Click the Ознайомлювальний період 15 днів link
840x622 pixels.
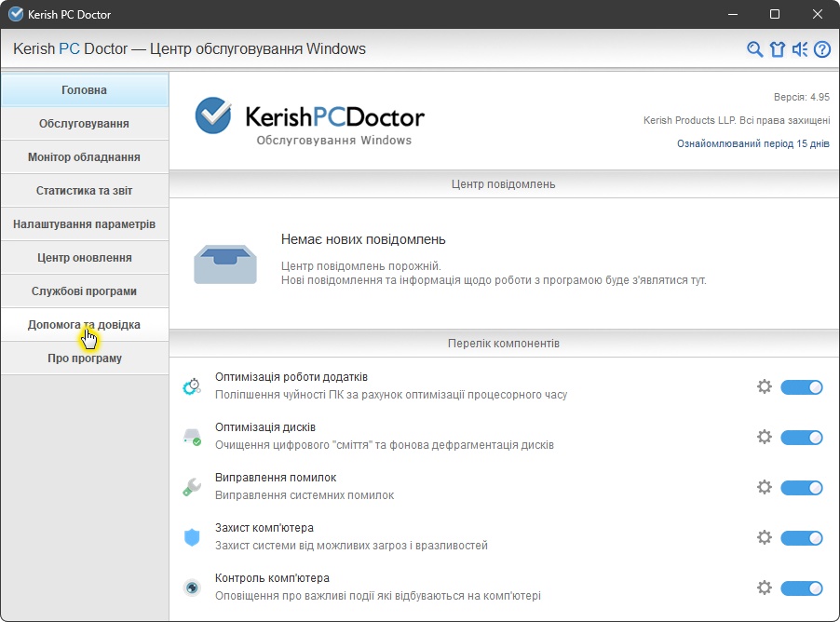click(752, 143)
